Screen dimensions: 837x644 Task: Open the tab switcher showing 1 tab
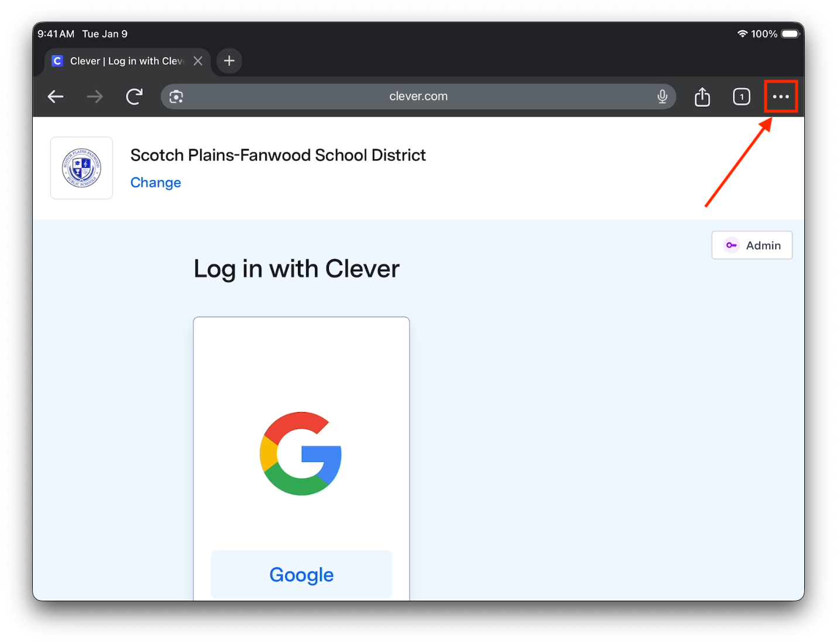click(742, 97)
